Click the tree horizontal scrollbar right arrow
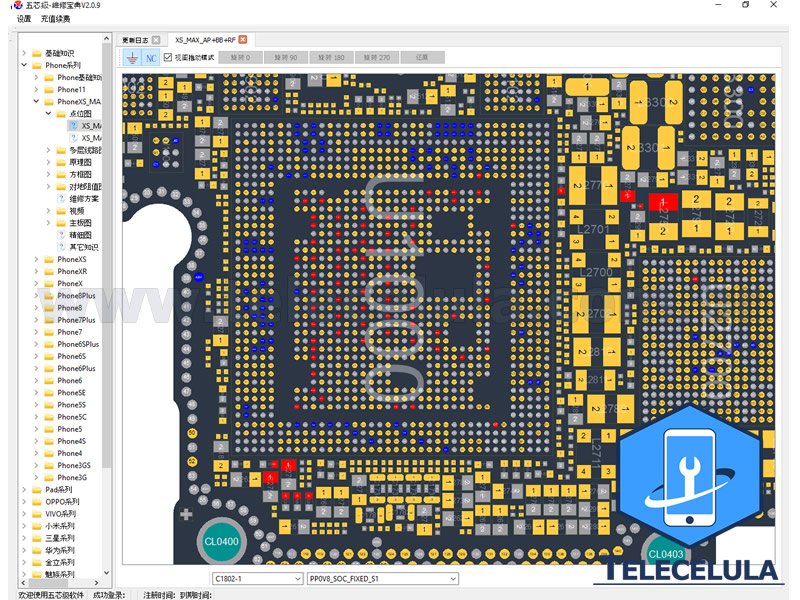The height and width of the screenshot is (600, 800). click(97, 582)
